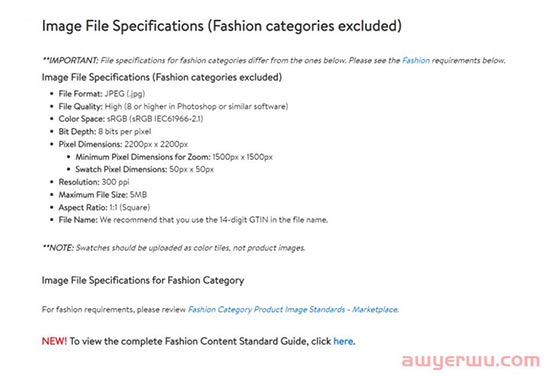This screenshot has height=377, width=550.
Task: Click the Resolution 300 ppi item
Action: point(94,182)
